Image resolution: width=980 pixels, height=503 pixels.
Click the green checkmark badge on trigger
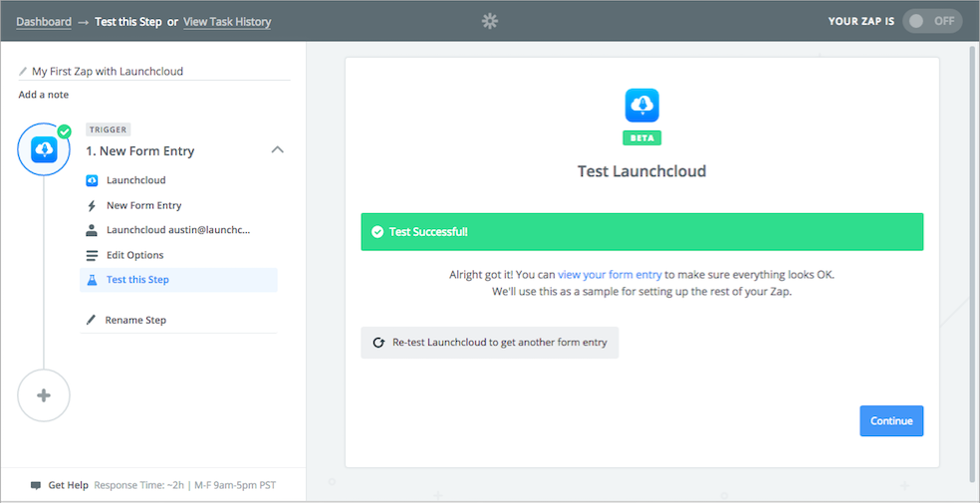[64, 131]
